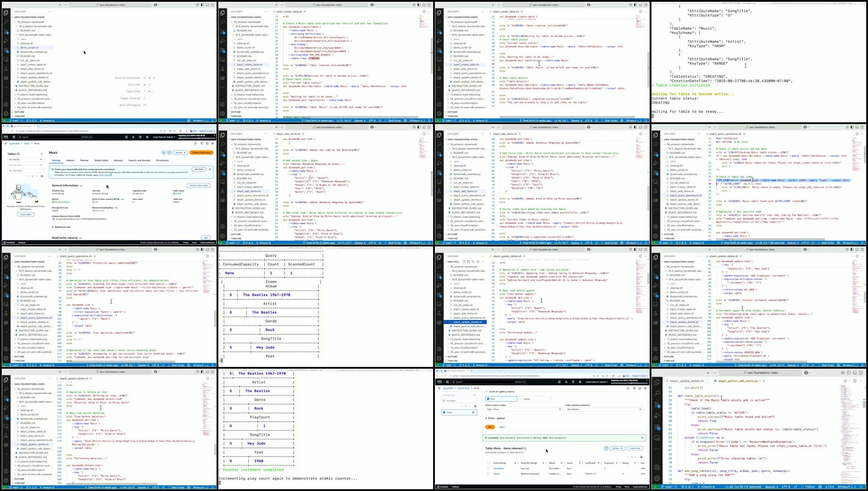Image resolution: width=868 pixels, height=491 pixels.
Task: Click Python language mode in status bar
Action: tap(810, 487)
